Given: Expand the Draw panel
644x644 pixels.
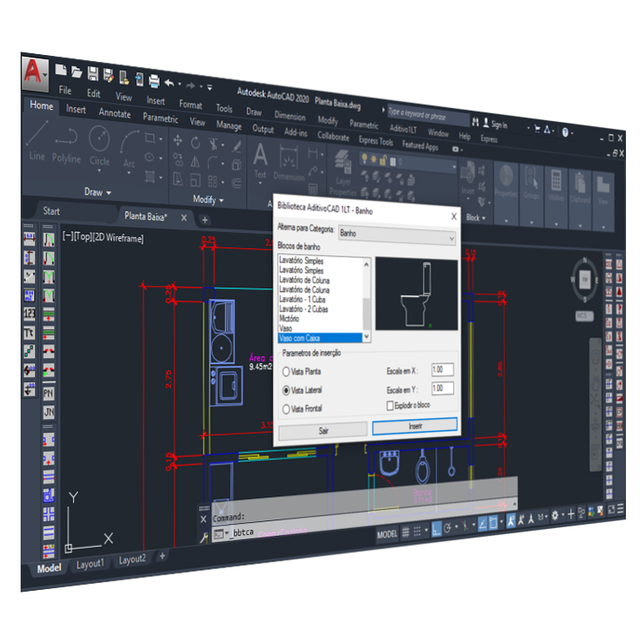Looking at the screenshot, I should [x=98, y=191].
